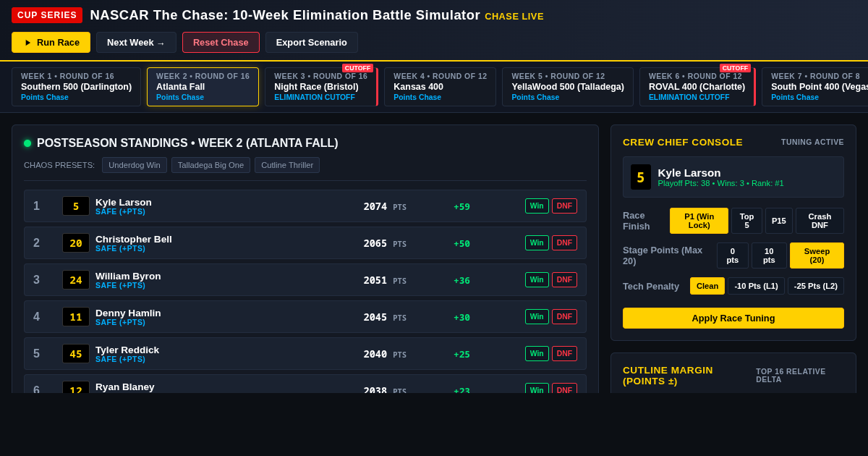868x456 pixels.
Task: Click car number 11 badge
Action: click(76, 317)
